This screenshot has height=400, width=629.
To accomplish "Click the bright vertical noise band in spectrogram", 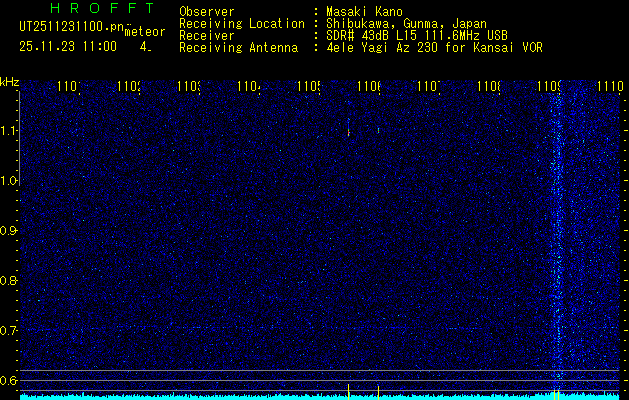I will [558, 240].
